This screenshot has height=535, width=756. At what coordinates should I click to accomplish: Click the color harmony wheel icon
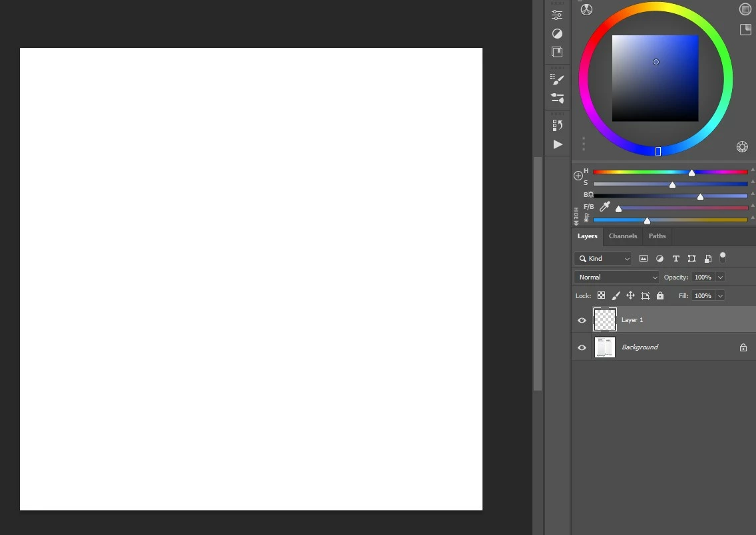[x=586, y=9]
